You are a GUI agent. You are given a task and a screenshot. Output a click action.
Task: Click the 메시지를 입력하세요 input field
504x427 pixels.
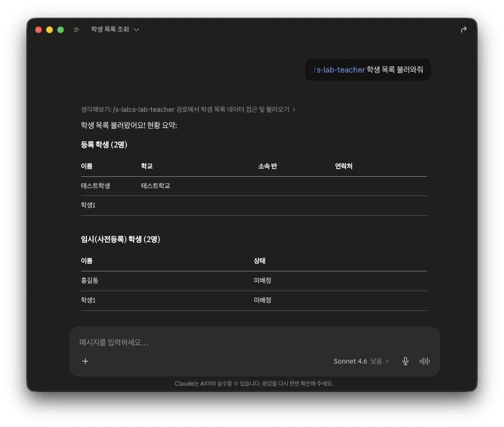coord(254,342)
